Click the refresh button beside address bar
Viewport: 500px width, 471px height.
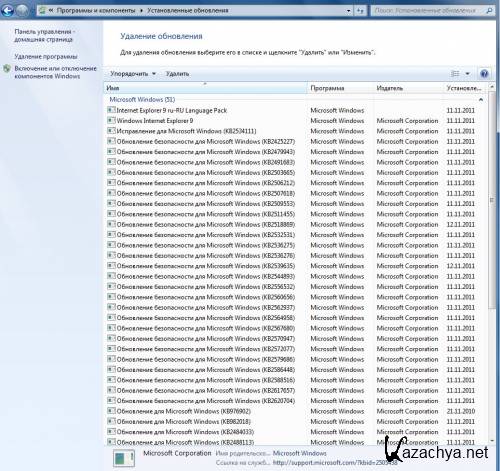tap(360, 11)
